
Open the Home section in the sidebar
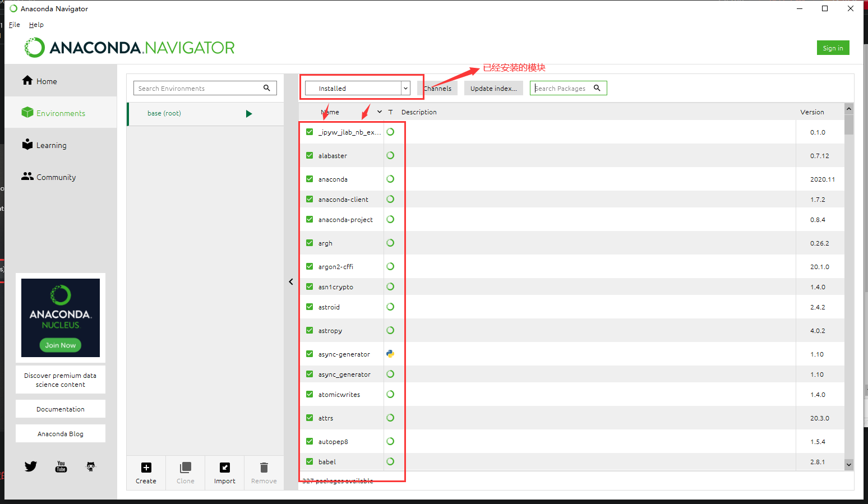point(61,81)
